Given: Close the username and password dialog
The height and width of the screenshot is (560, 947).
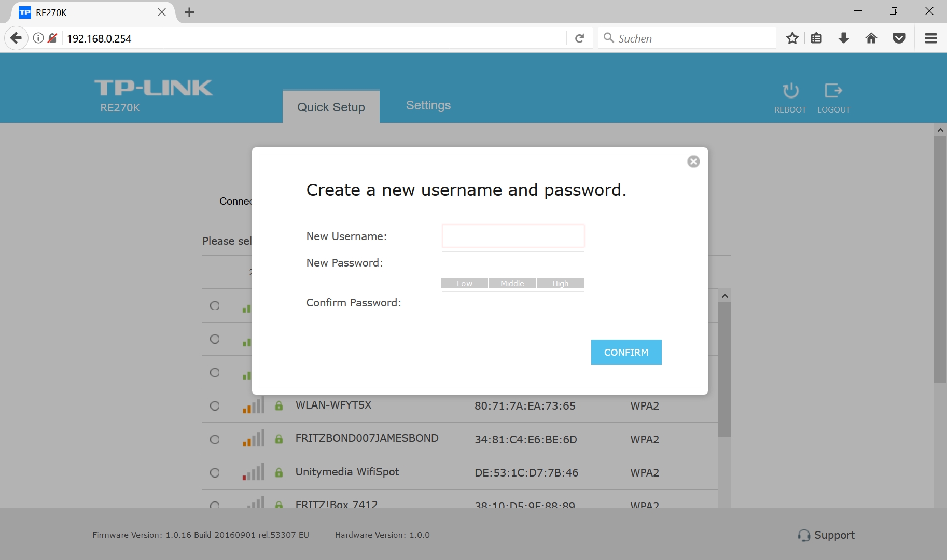Looking at the screenshot, I should (x=693, y=162).
